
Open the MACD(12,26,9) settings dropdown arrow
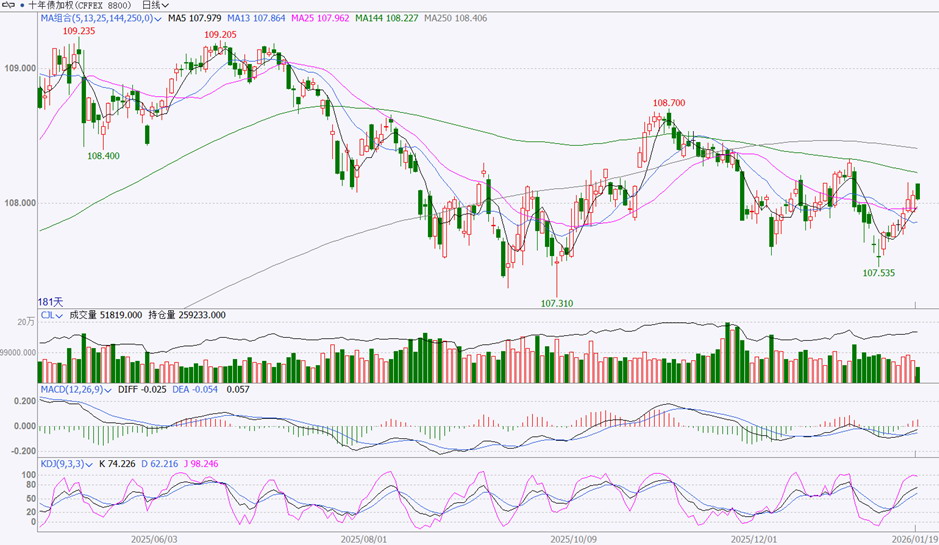108,390
